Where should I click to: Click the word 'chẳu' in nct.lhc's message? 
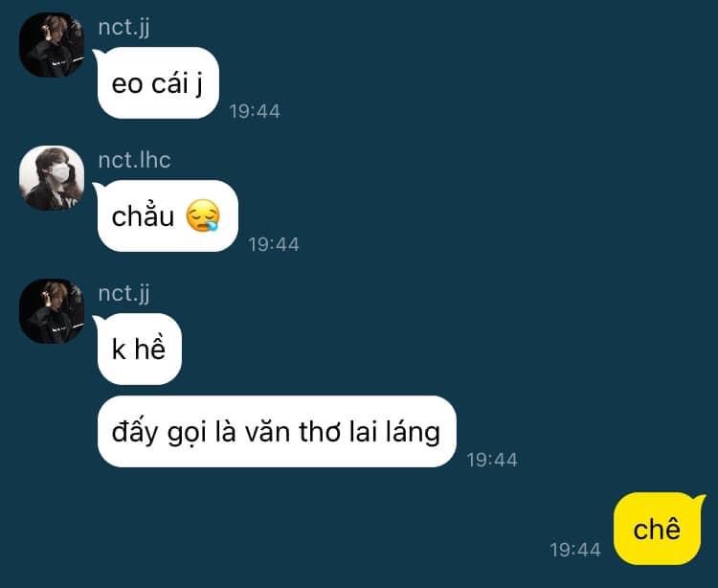pos(143,215)
